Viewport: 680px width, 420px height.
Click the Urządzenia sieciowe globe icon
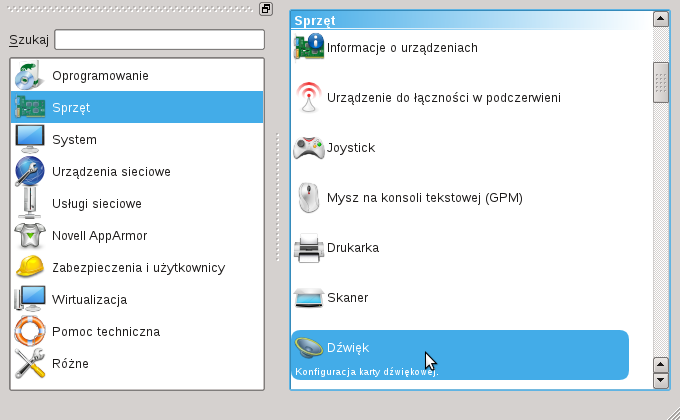pyautogui.click(x=30, y=172)
